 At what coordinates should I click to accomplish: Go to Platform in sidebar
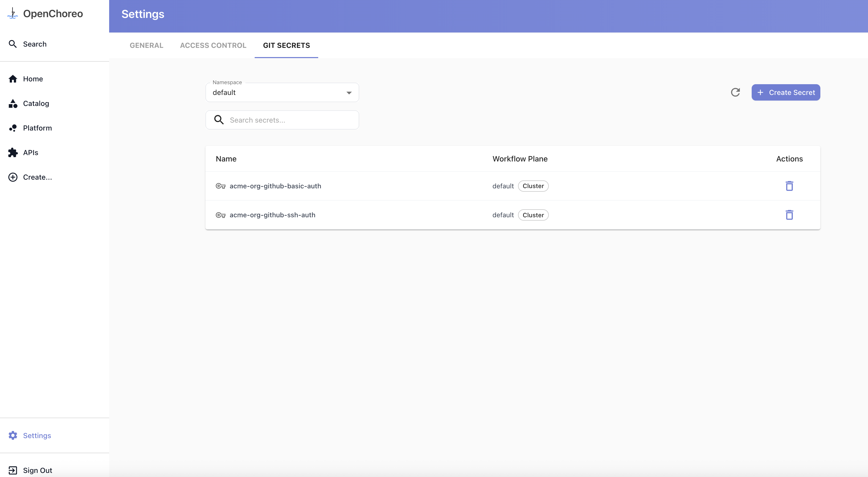point(37,128)
